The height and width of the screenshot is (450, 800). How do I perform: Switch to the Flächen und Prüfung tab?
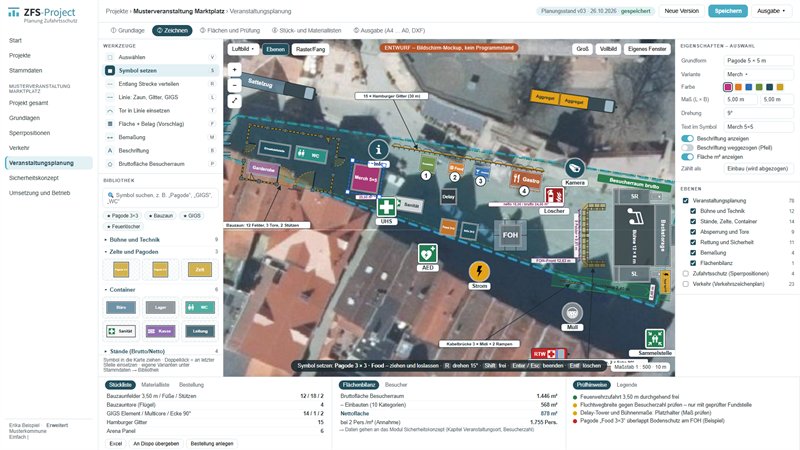pos(230,31)
